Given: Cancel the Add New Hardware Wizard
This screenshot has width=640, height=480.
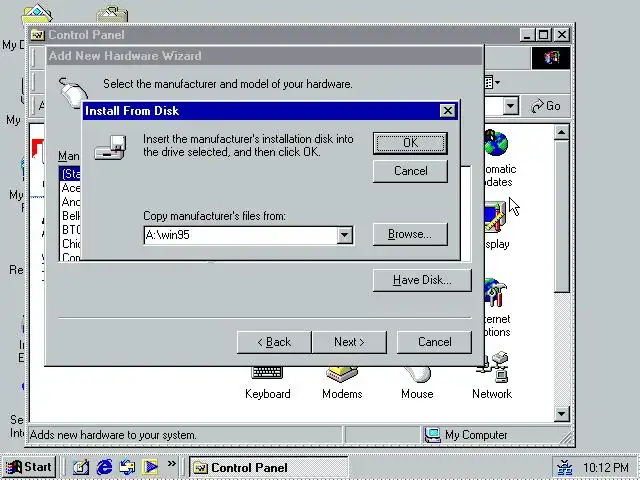Looking at the screenshot, I should point(434,342).
